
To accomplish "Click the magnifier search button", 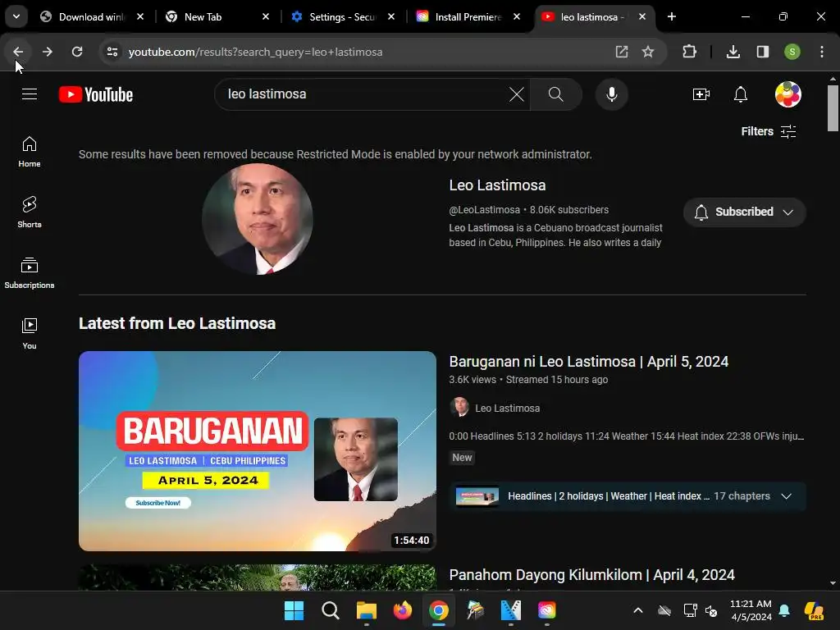I will [555, 94].
